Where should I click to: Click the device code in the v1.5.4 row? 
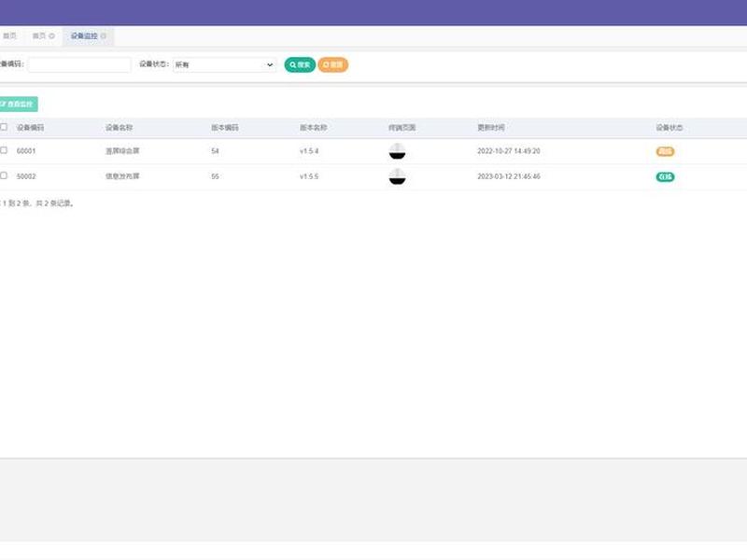coord(26,151)
